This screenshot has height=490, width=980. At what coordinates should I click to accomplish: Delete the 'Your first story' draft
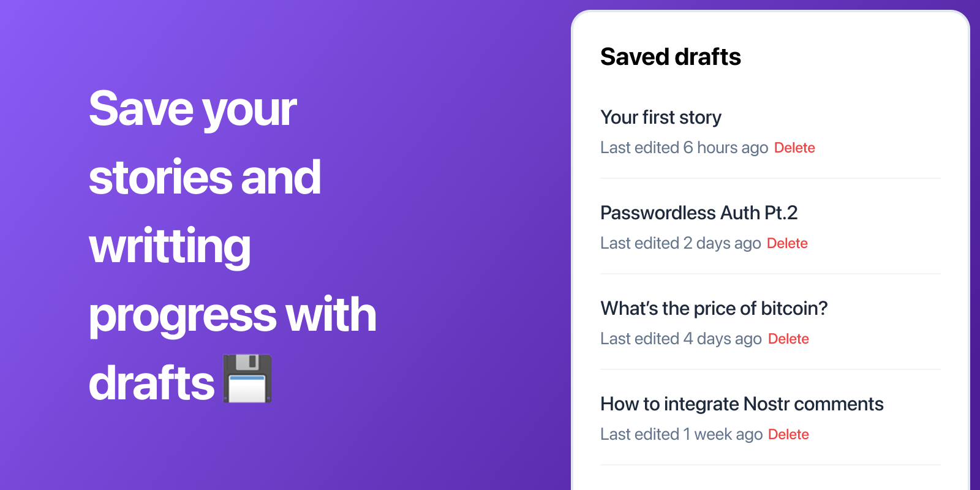(794, 148)
